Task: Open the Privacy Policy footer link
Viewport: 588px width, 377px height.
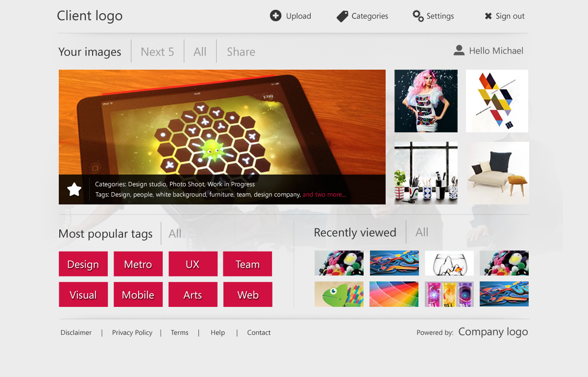Action: click(x=132, y=332)
